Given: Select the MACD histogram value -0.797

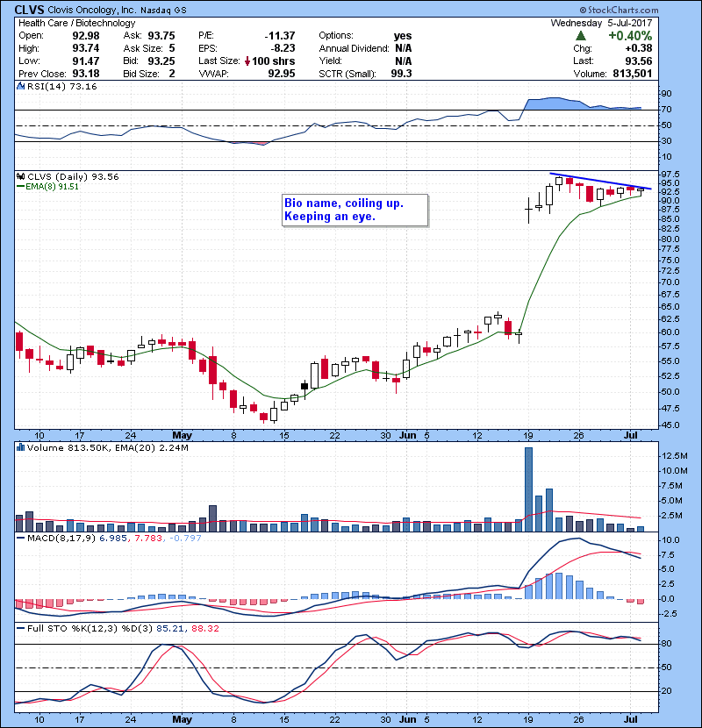Looking at the screenshot, I should [x=185, y=539].
